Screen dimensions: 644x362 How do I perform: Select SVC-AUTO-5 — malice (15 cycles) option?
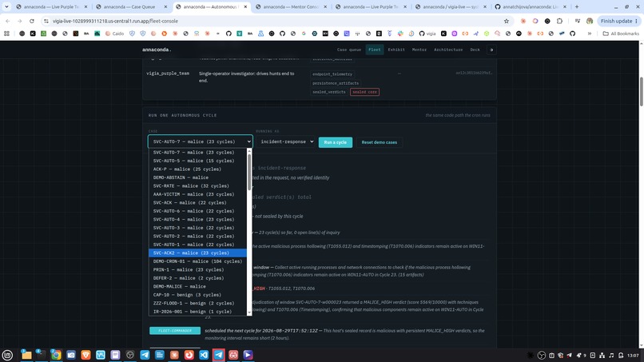point(198,161)
